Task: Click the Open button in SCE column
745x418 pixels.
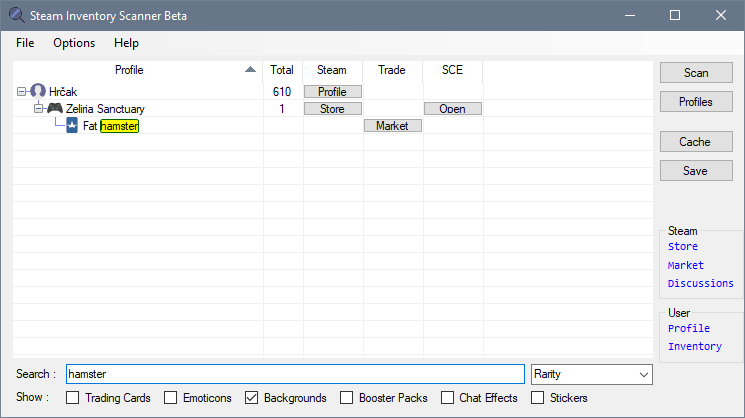Action: [453, 108]
